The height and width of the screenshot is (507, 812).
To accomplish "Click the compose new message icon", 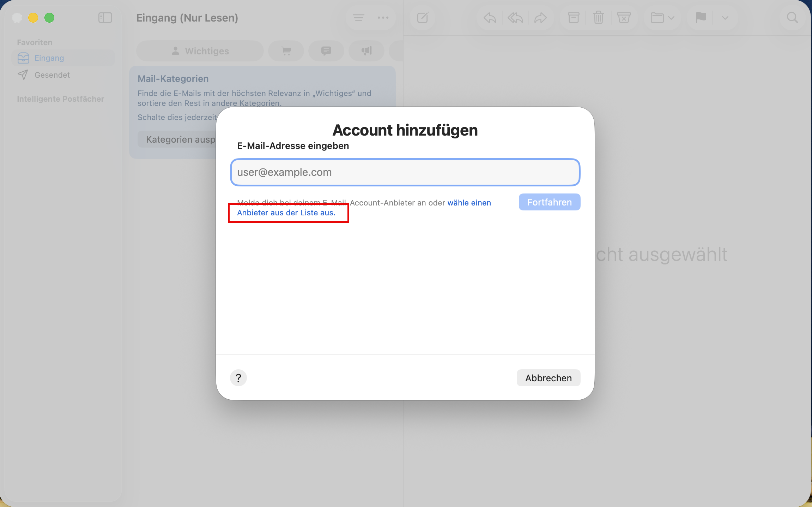I will tap(422, 18).
